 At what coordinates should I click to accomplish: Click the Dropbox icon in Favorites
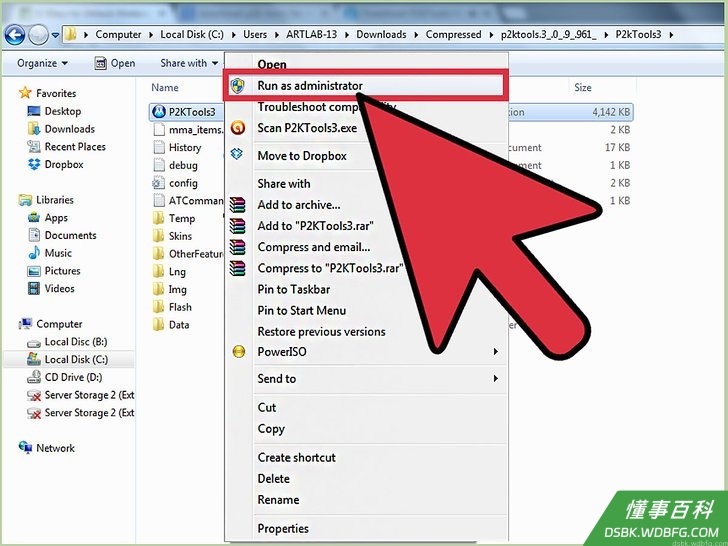pyautogui.click(x=34, y=164)
